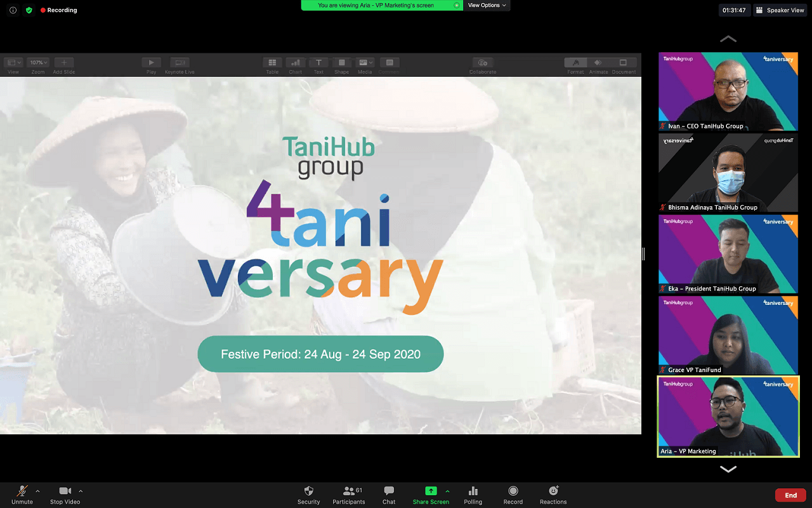Click the green encryption shield icon
The width and height of the screenshot is (812, 508).
point(29,10)
